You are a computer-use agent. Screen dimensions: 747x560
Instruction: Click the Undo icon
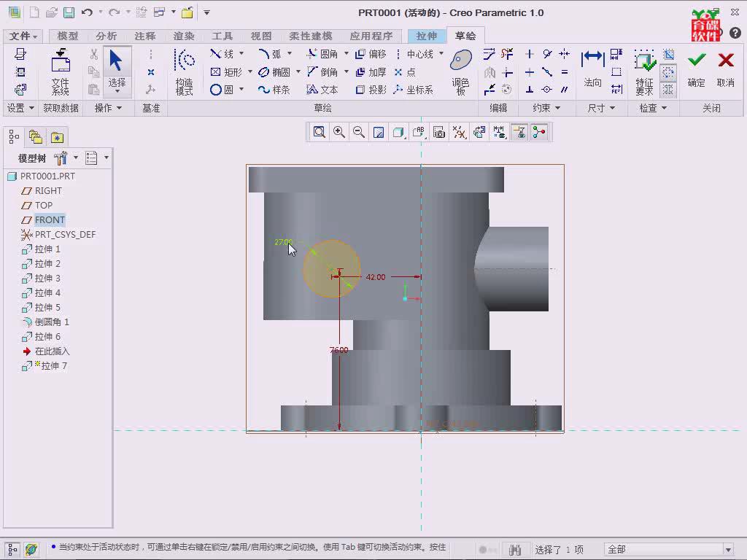(x=87, y=12)
